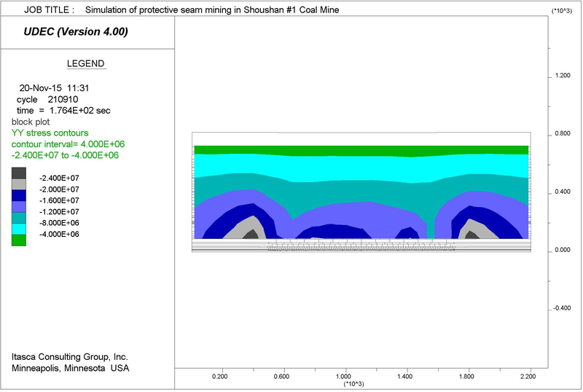
Task: Click the LEGEND heading
Action: [x=86, y=63]
